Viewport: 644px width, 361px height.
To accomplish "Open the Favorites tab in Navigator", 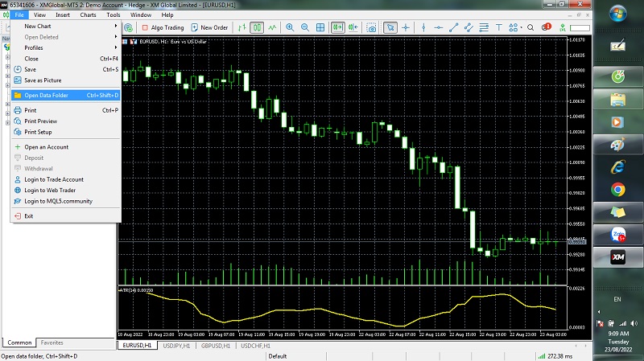I will [x=52, y=343].
